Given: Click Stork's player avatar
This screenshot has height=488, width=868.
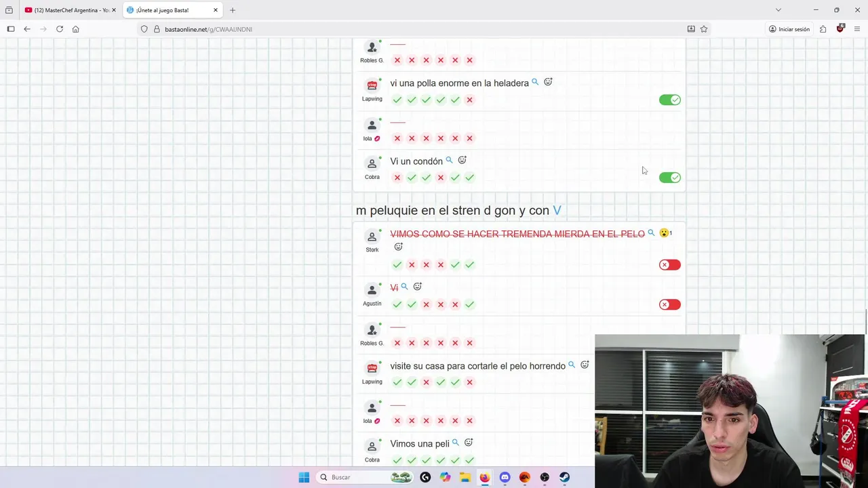Looking at the screenshot, I should pyautogui.click(x=372, y=237).
